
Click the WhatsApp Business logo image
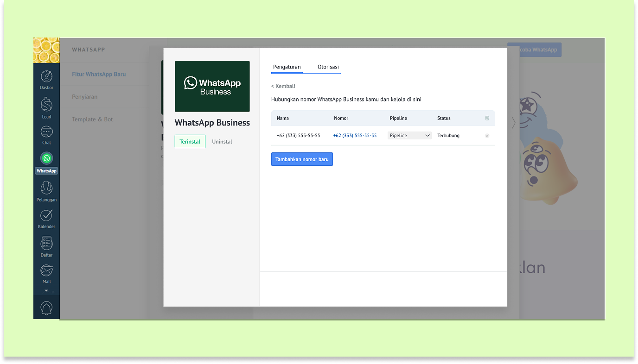point(212,87)
